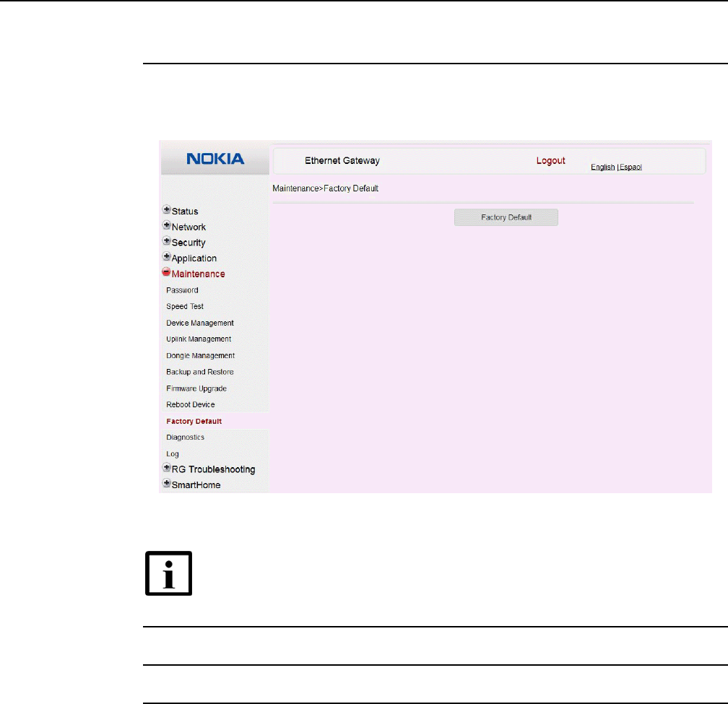Switch language to Espaol
This screenshot has height=704, width=728.
coord(631,167)
